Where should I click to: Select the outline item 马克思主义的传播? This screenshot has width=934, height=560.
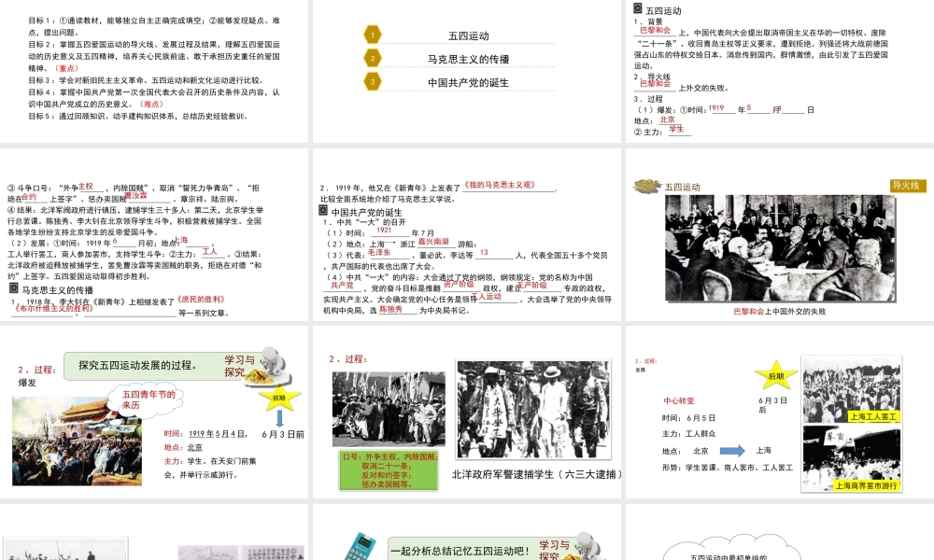[468, 59]
